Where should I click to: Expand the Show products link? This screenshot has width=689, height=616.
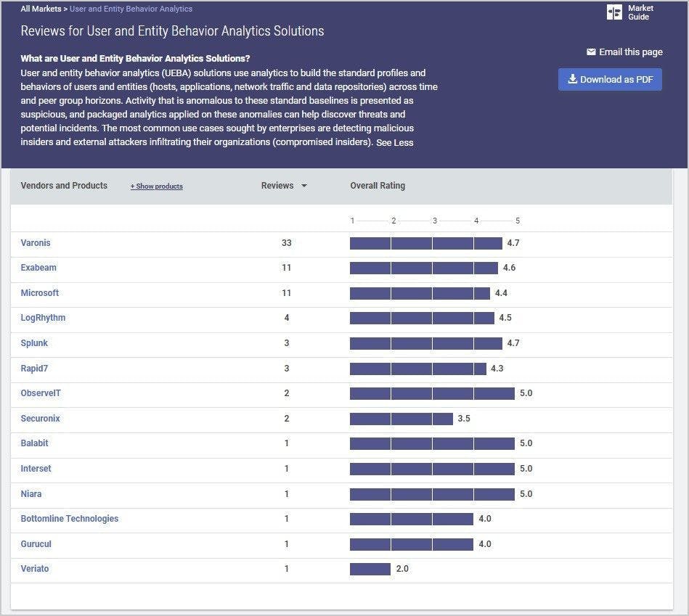pyautogui.click(x=156, y=186)
